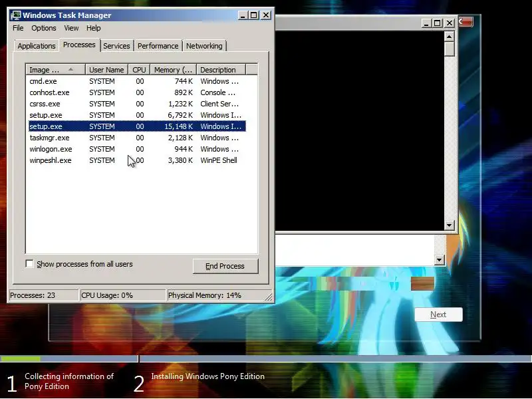Click scroll down arrow in black window
The image size is (532, 399).
[x=450, y=225]
